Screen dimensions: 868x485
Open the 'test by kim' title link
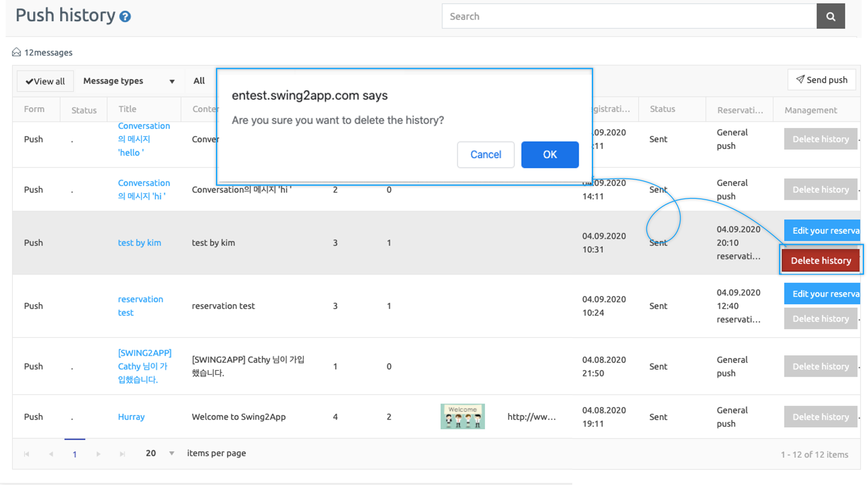(139, 242)
